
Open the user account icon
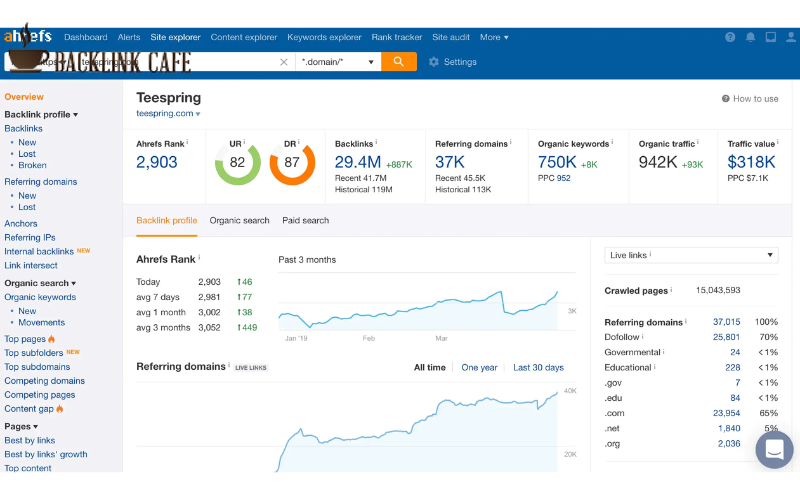coord(791,37)
